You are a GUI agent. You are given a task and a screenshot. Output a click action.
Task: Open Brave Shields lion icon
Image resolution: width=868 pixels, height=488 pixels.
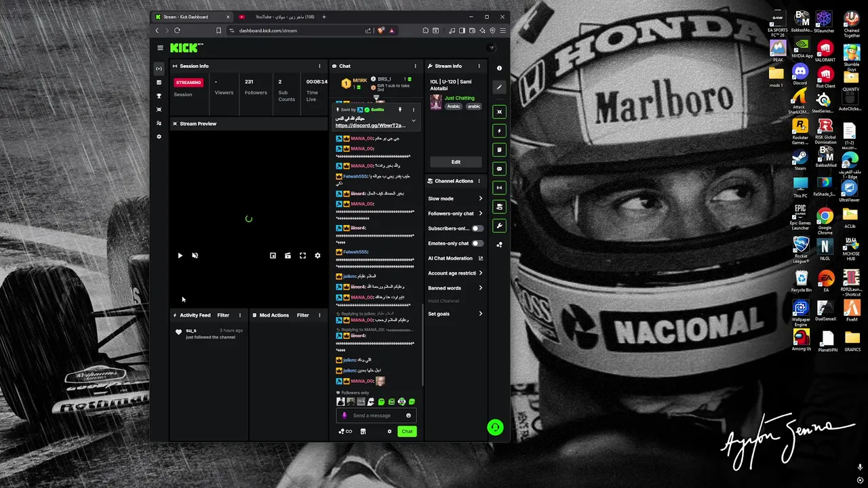pos(381,30)
